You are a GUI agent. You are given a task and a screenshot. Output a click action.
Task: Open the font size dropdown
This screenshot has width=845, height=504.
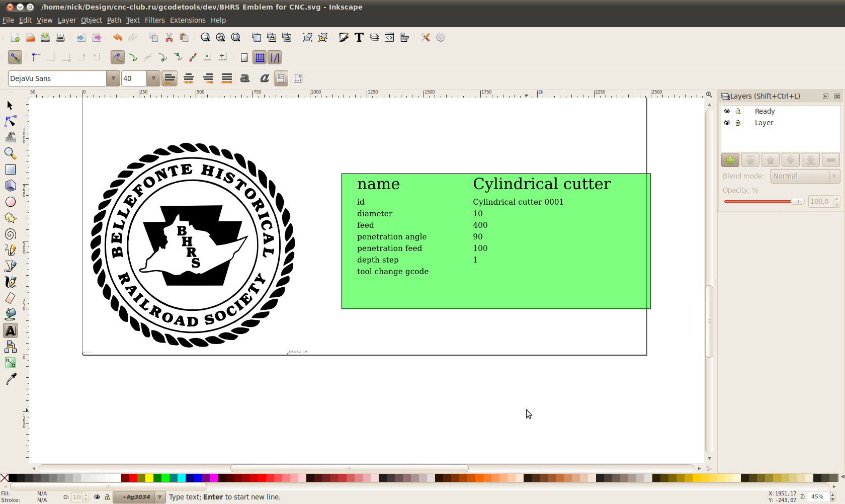click(153, 78)
